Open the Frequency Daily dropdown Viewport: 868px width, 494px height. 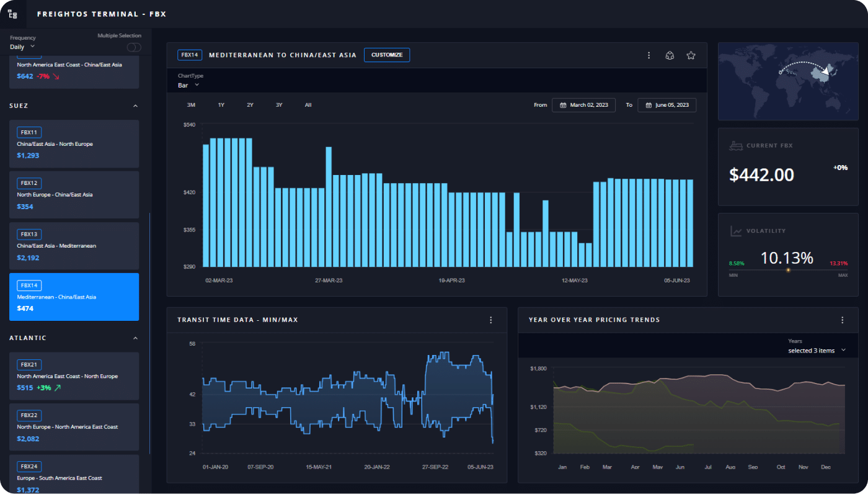click(x=22, y=47)
